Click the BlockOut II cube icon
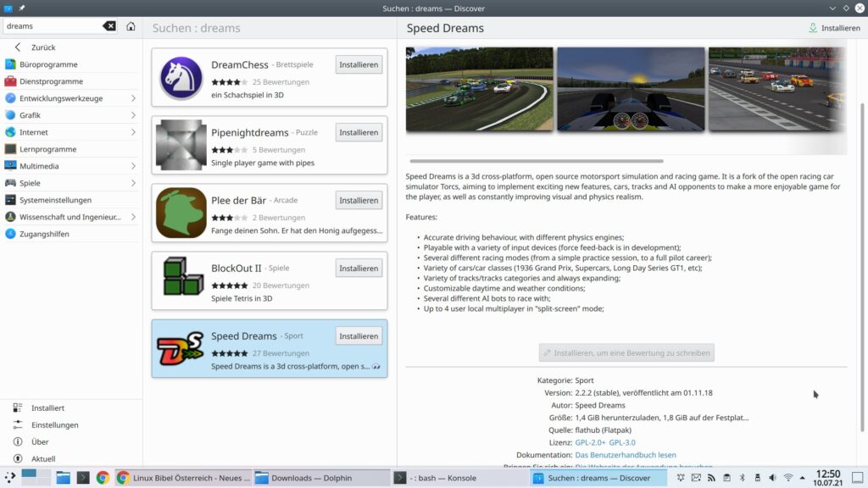This screenshot has height=488, width=868. coord(183,275)
